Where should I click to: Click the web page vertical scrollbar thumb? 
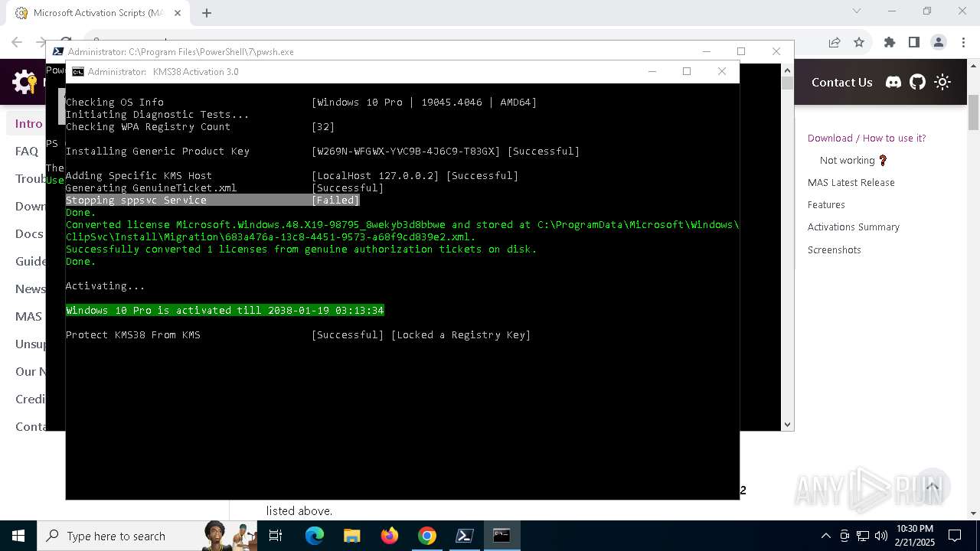coord(974,112)
